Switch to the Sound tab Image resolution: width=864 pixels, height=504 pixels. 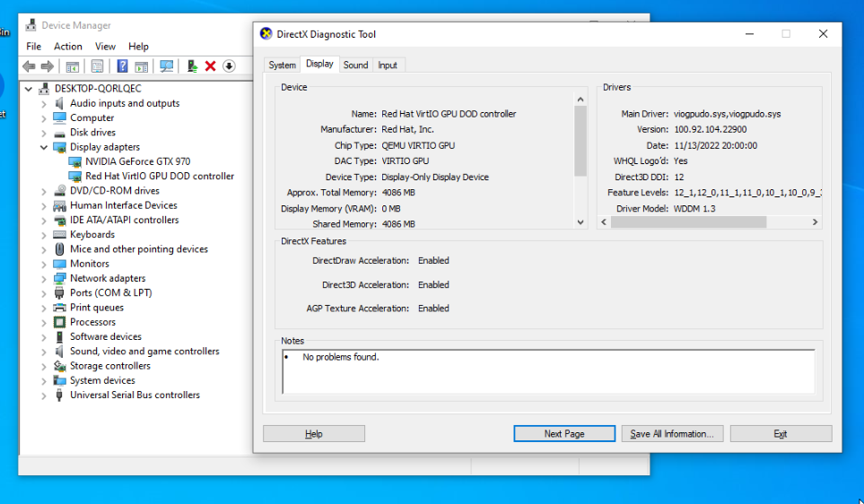[355, 65]
